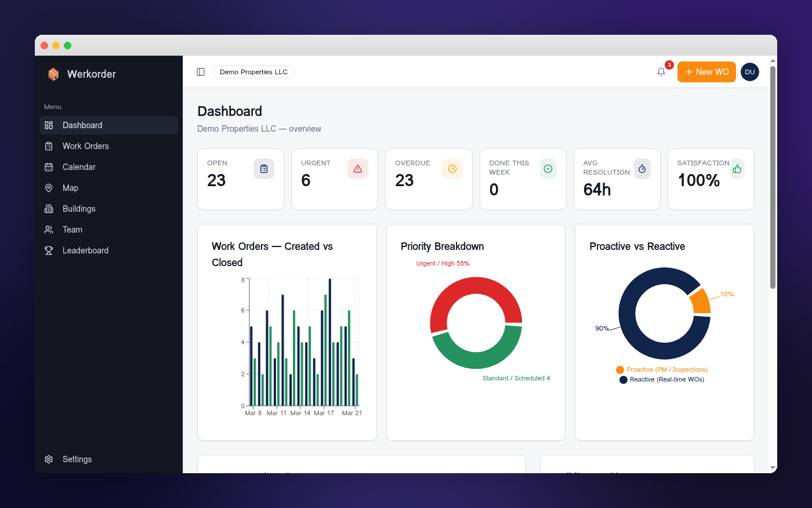This screenshot has width=812, height=508.
Task: Select Leaderboard in the sidebar
Action: [x=108, y=251]
